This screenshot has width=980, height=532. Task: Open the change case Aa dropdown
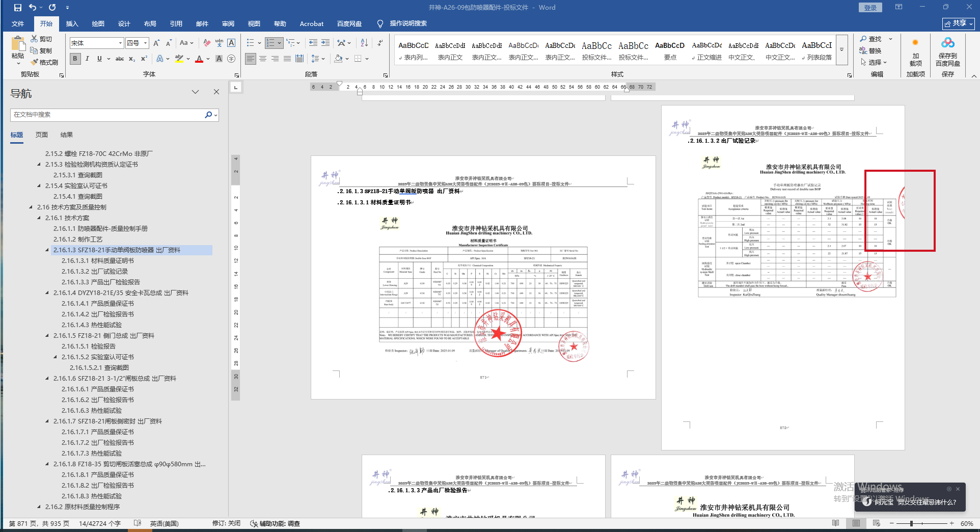[186, 43]
